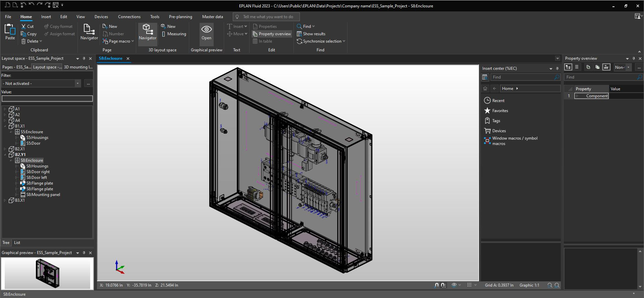The image size is (644, 298).
Task: Click the Graphical preview enclosure thumbnail
Action: click(48, 274)
